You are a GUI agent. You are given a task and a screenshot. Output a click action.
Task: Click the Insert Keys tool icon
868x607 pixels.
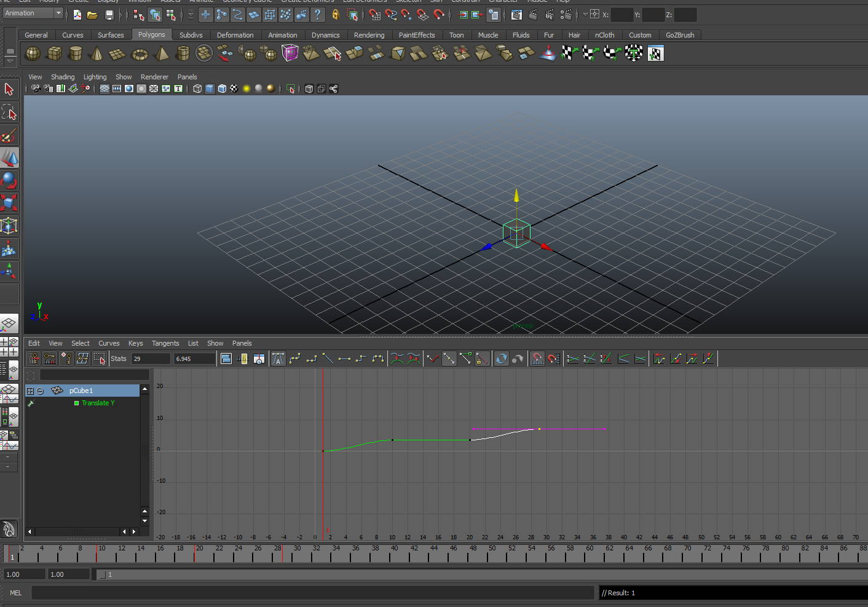tap(66, 359)
